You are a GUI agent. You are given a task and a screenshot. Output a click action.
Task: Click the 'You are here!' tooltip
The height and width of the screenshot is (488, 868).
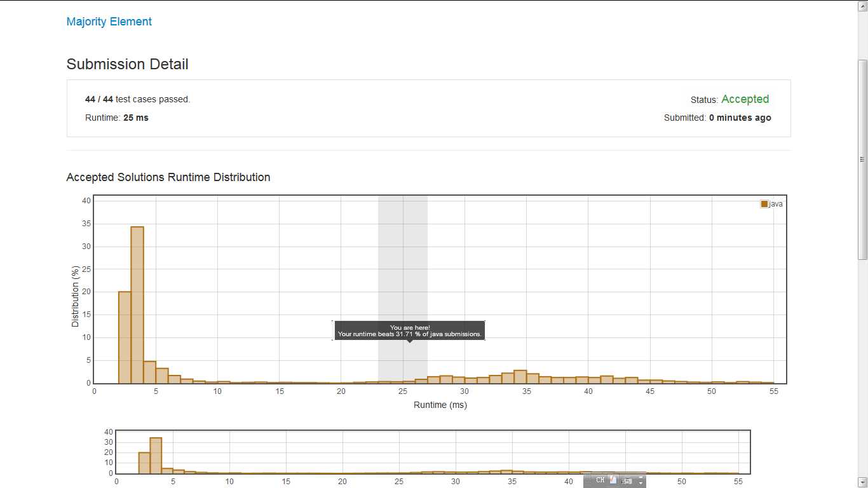[410, 330]
